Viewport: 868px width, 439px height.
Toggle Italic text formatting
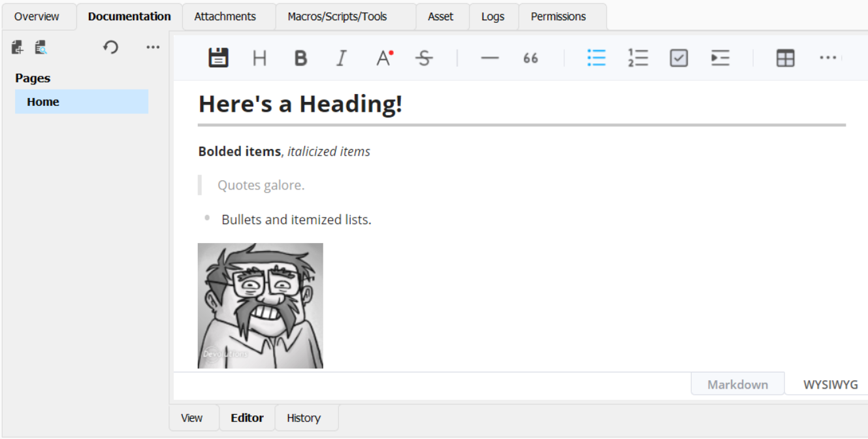click(340, 57)
